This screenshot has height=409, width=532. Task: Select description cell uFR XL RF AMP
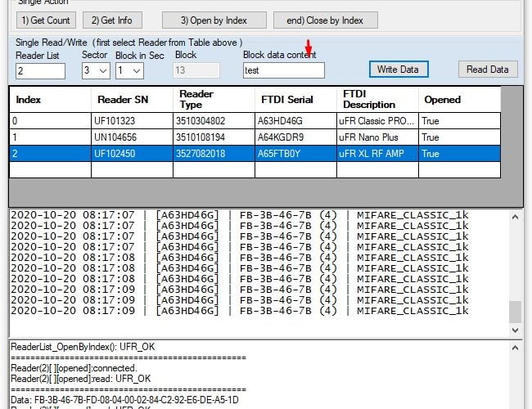point(377,154)
